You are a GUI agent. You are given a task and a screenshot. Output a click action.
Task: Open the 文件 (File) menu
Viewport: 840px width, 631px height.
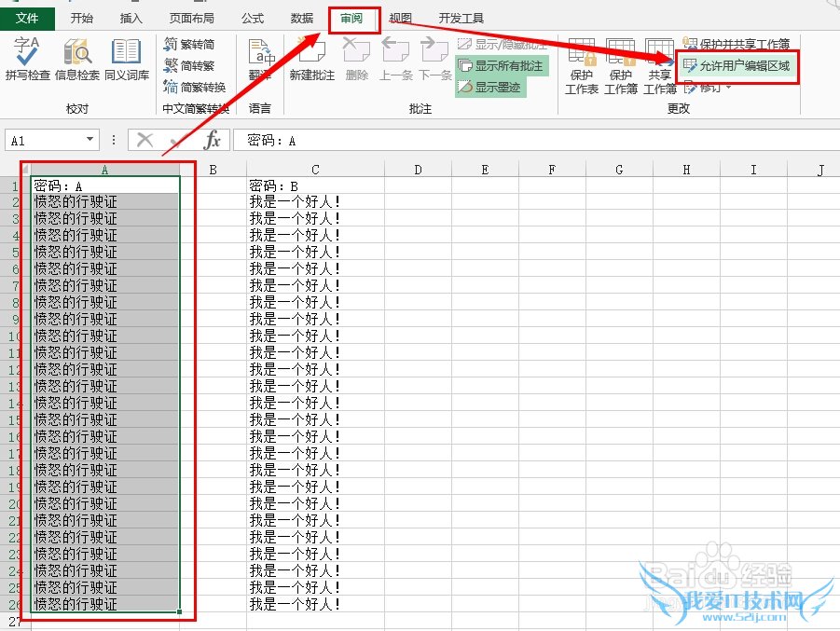(27, 19)
